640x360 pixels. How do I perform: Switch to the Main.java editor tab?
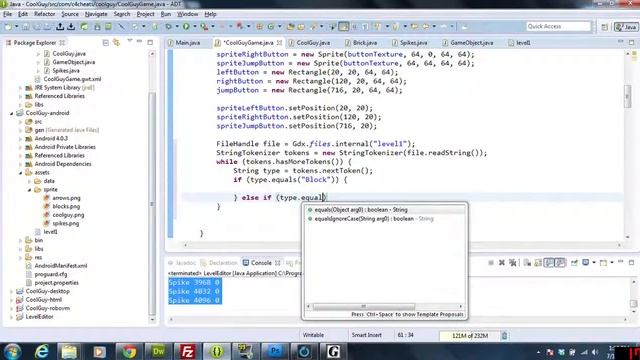(x=184, y=42)
